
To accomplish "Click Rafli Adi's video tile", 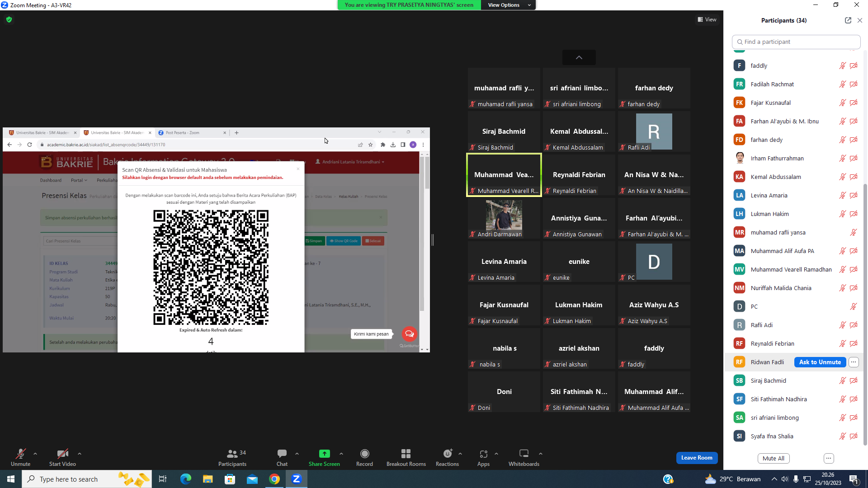I will coord(654,131).
